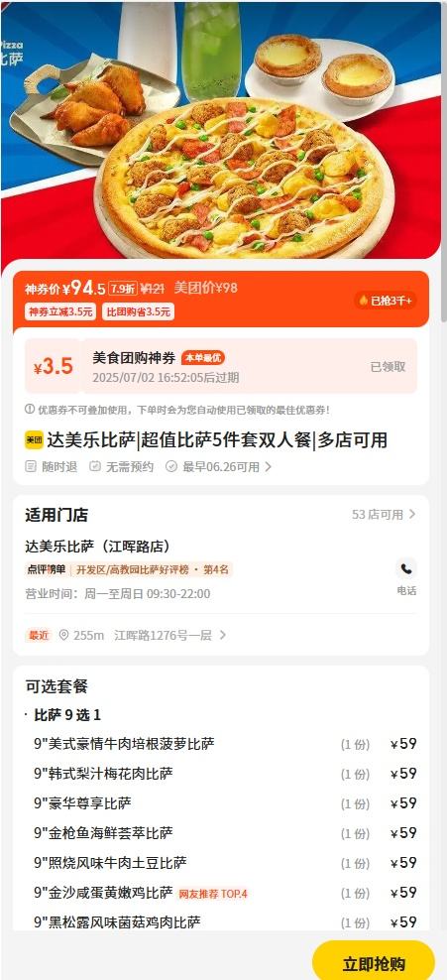This screenshot has height=980, width=447.
Task: Click the 立即抢购 buy button
Action: point(374,961)
